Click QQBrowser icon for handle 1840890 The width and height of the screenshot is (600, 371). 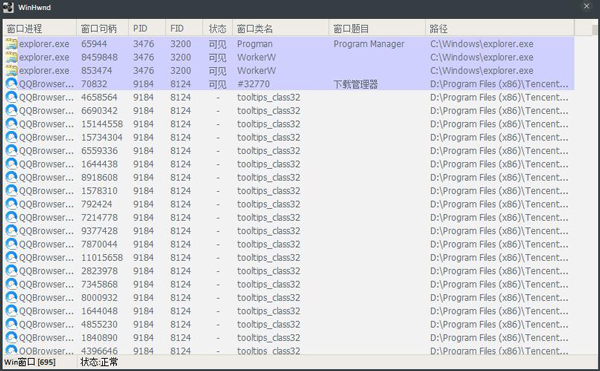coord(11,338)
